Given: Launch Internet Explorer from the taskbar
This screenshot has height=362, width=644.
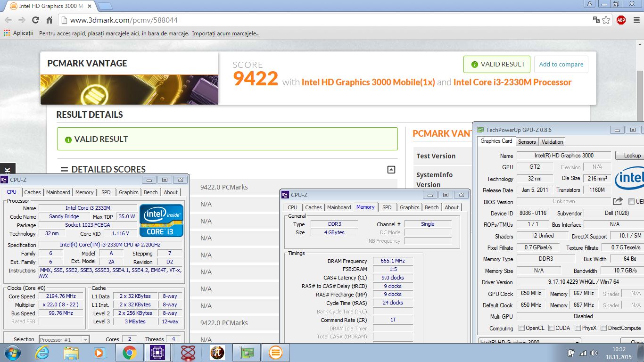Looking at the screenshot, I should click(42, 353).
